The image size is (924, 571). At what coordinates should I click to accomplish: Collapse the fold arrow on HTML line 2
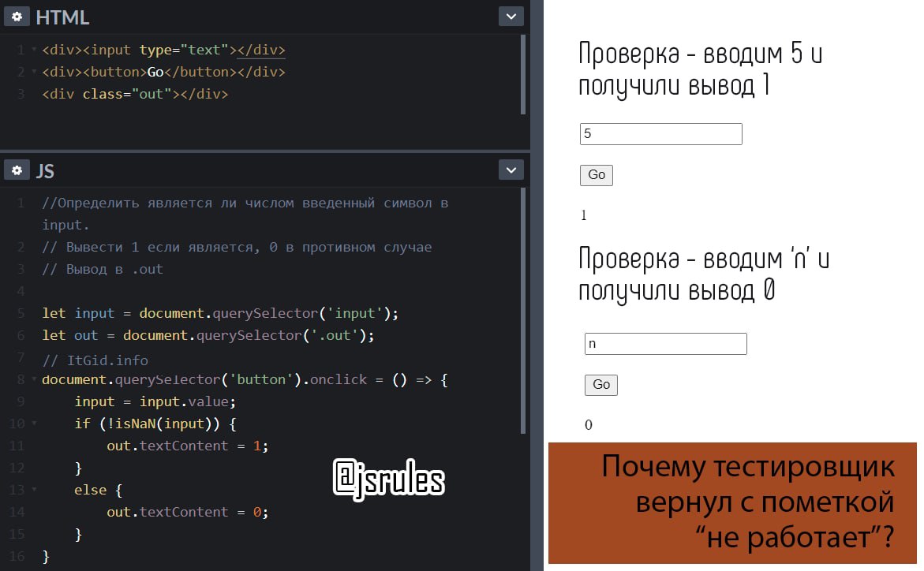click(34, 72)
